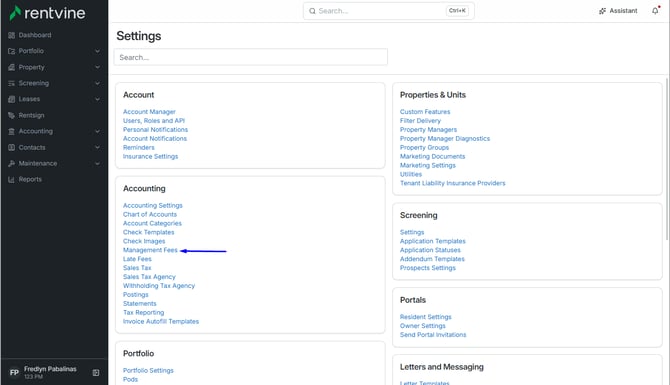Image resolution: width=670 pixels, height=385 pixels.
Task: Open Late Fees link
Action: click(137, 259)
